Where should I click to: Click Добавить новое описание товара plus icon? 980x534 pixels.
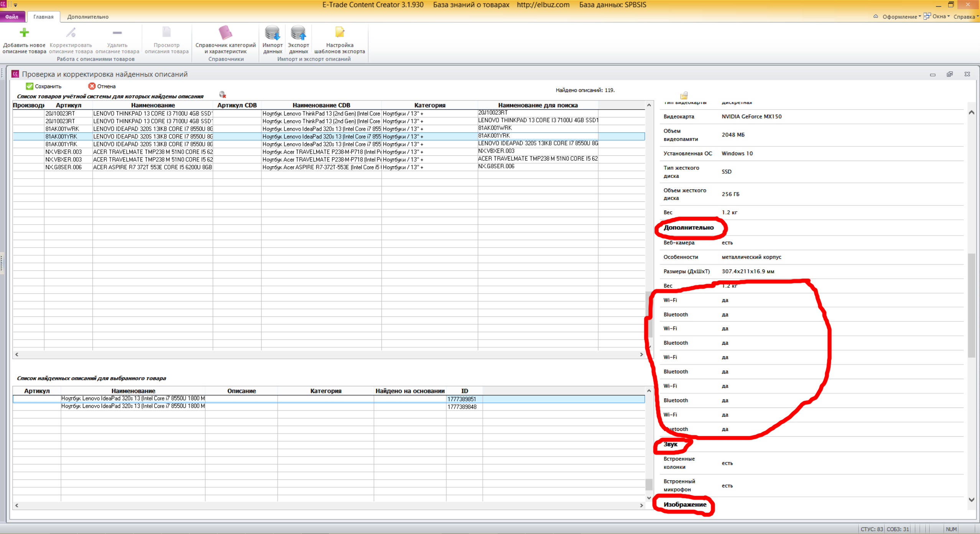[24, 33]
